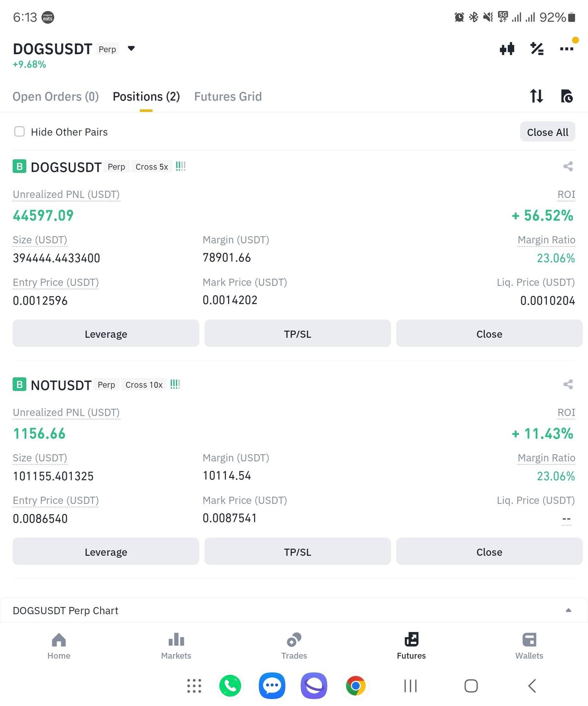Adjust Leverage for the DOGSUSDT position
This screenshot has width=588, height=706.
106,334
